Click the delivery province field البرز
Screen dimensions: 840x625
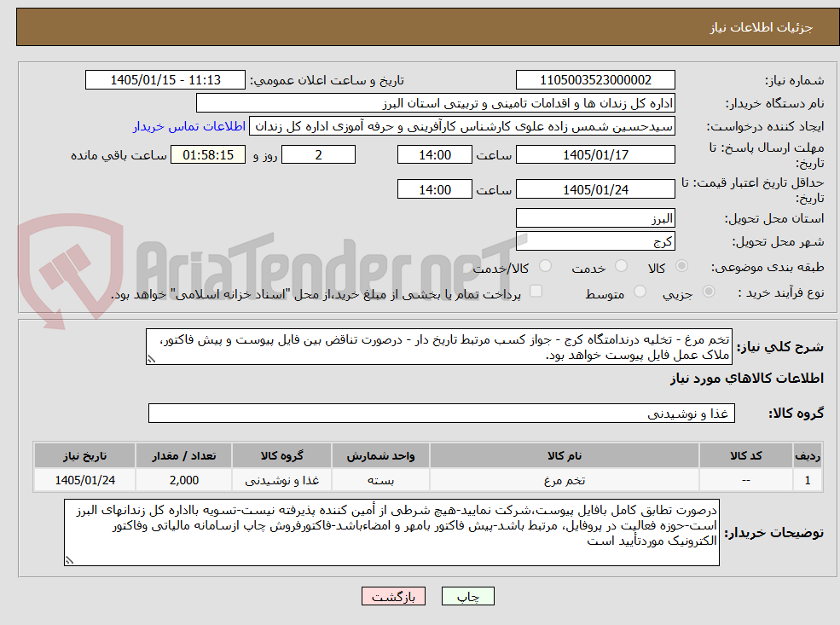coord(595,218)
